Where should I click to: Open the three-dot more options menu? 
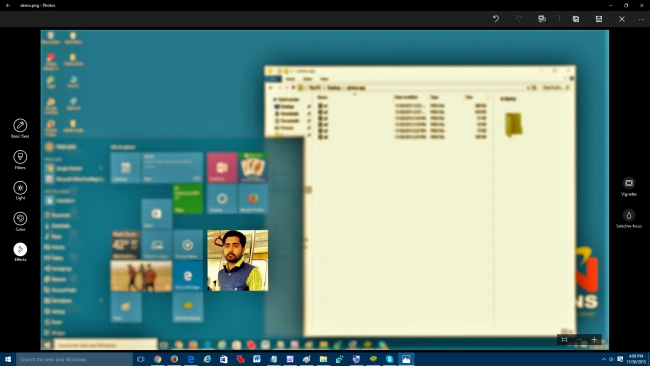[x=641, y=19]
